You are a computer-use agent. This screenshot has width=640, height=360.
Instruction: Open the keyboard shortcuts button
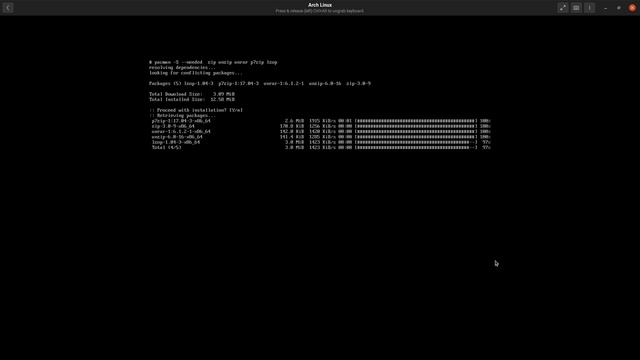[x=576, y=8]
